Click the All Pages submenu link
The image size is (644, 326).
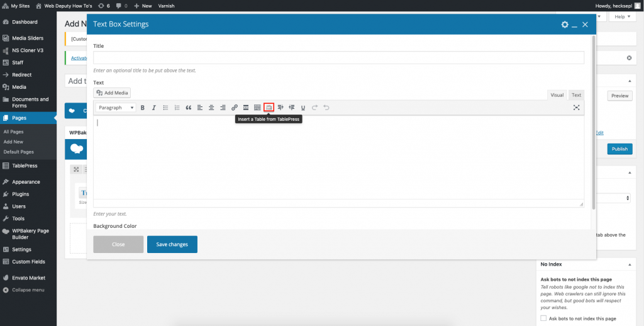(x=14, y=132)
